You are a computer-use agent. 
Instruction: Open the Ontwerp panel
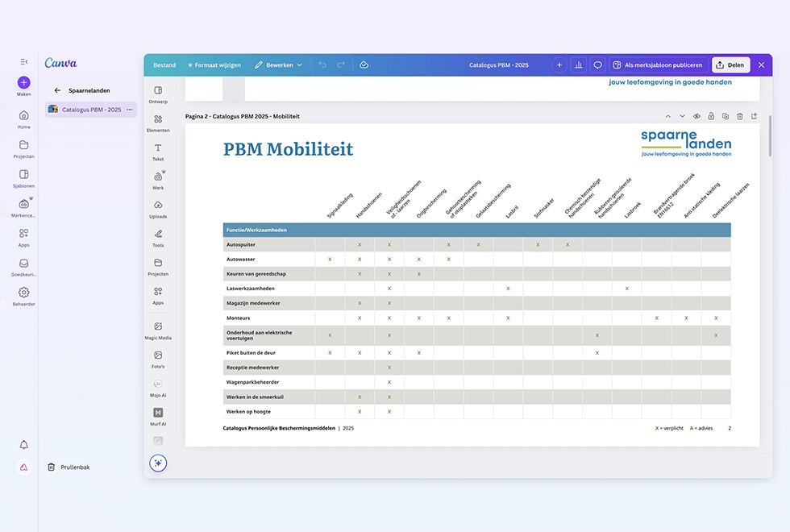click(x=158, y=94)
